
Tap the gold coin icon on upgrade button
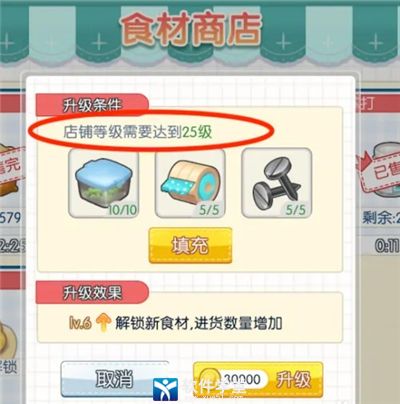210,378
